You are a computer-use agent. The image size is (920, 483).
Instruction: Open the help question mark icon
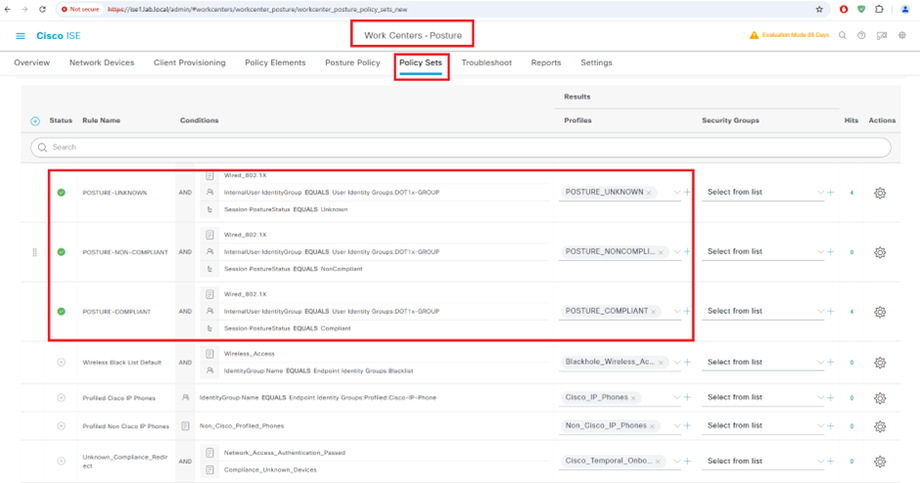(861, 35)
